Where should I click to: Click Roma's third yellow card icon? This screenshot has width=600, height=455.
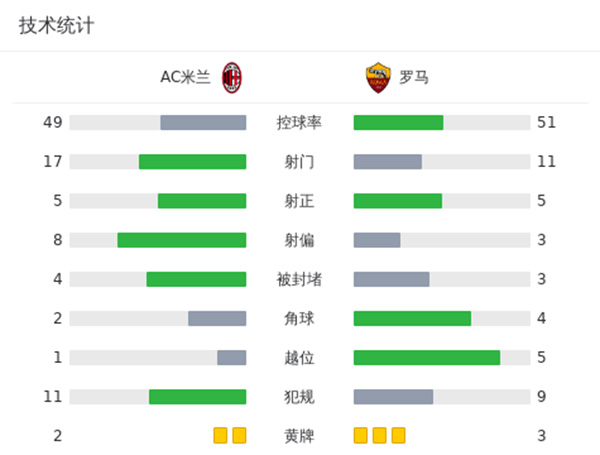point(398,435)
